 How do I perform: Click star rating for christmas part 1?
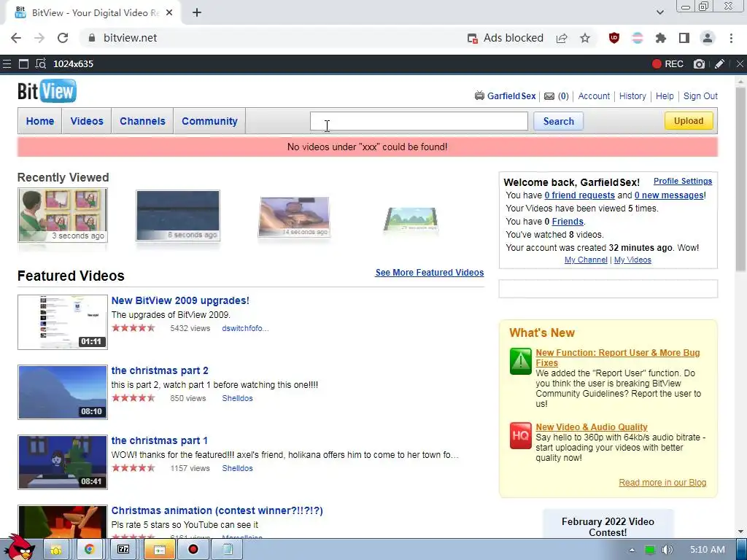pos(133,468)
